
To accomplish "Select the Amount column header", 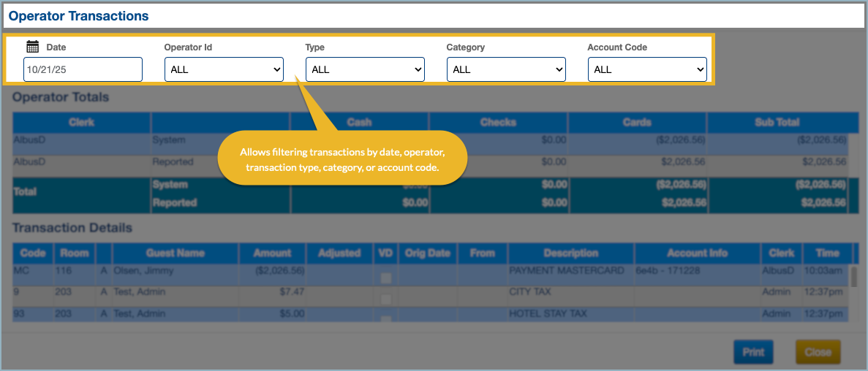I will (x=272, y=253).
